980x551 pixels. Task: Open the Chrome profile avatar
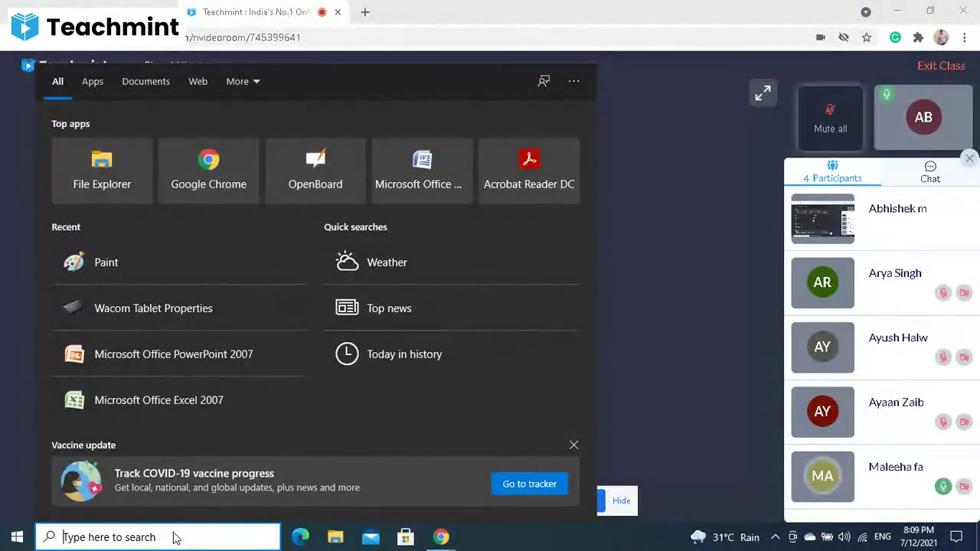pos(942,37)
